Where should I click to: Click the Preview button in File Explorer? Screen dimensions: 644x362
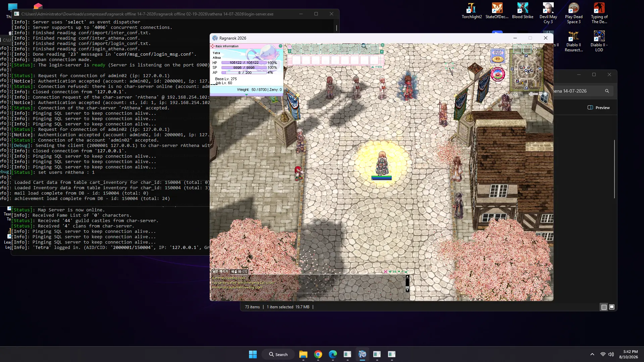click(x=599, y=108)
